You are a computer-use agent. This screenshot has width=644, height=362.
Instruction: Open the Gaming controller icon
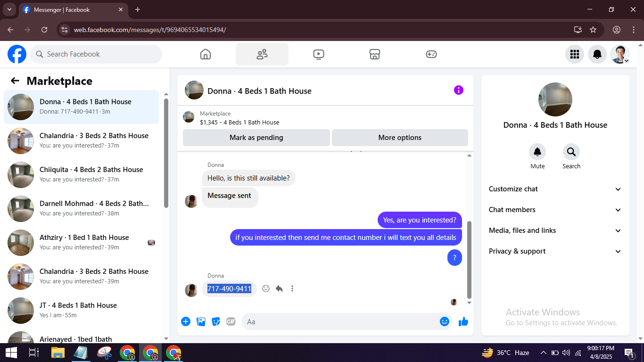click(431, 54)
